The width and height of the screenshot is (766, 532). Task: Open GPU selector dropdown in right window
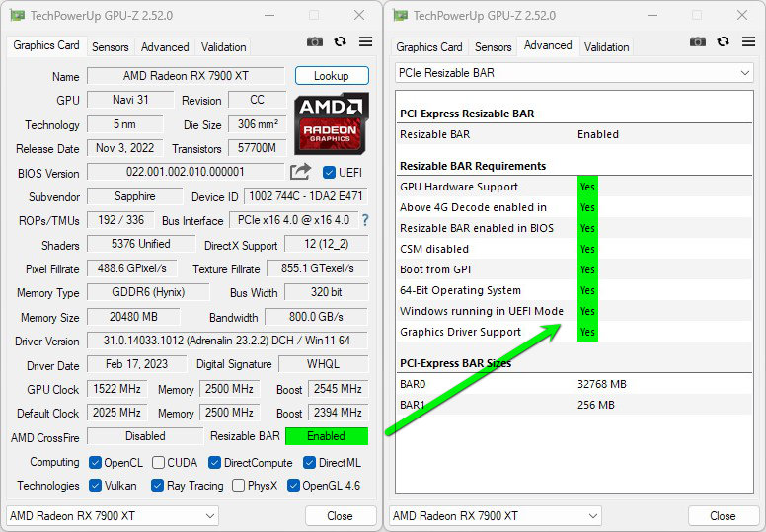(x=496, y=516)
